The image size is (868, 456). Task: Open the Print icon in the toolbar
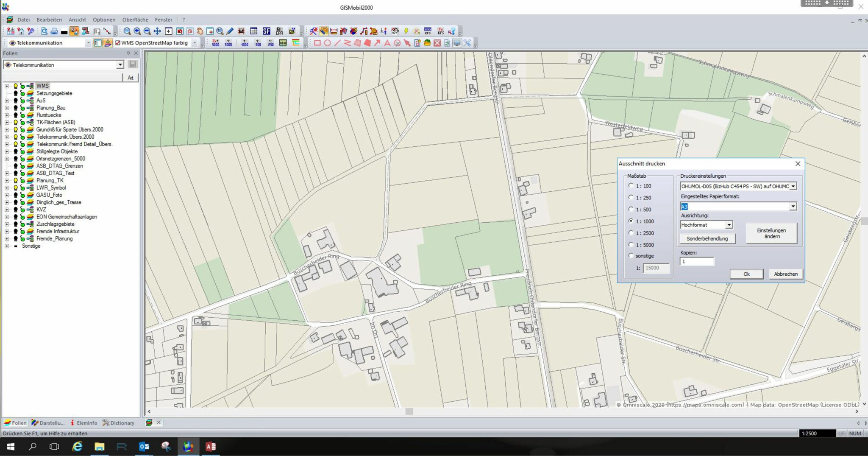tap(54, 31)
